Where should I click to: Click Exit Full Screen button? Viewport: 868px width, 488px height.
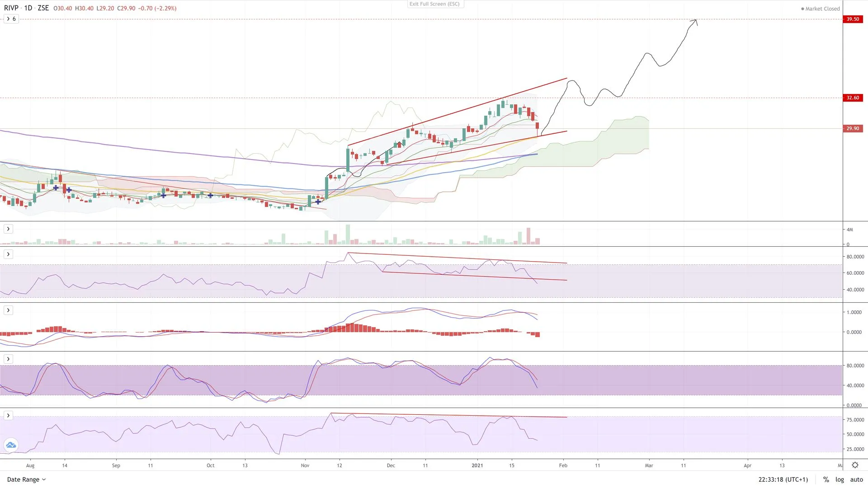[434, 4]
